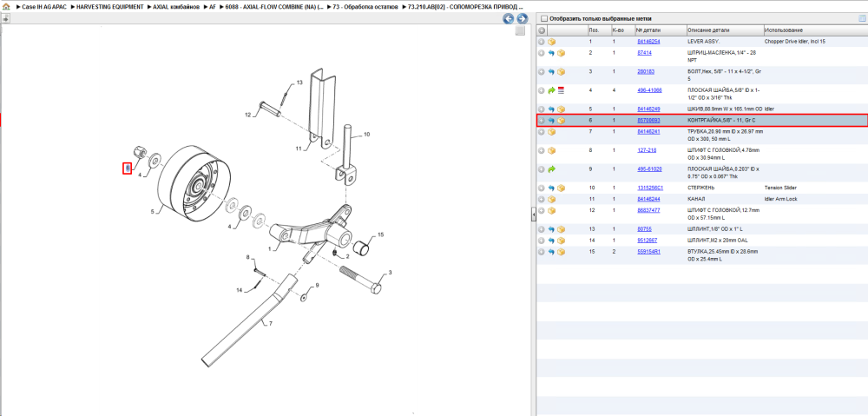The width and height of the screenshot is (868, 416).
Task: Open 'Case IH AG APAC' breadcrumb
Action: pos(43,7)
